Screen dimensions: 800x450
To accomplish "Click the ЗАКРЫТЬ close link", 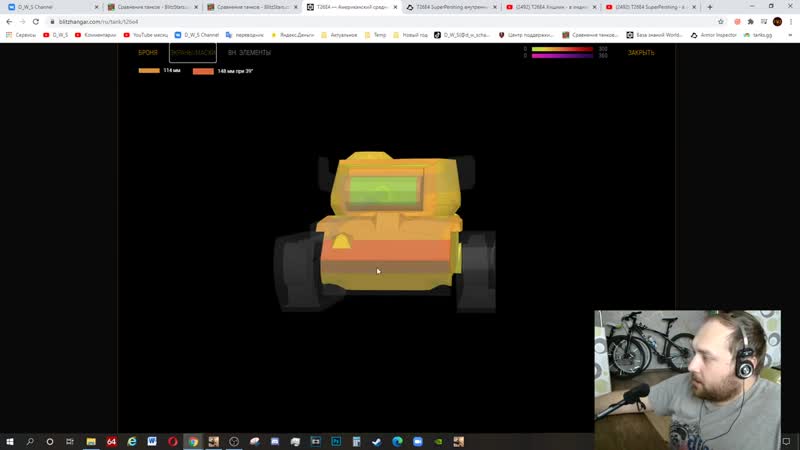I will [x=641, y=52].
